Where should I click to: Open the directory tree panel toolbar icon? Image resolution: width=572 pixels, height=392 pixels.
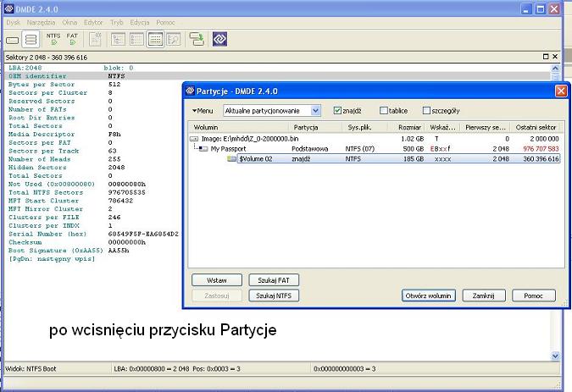click(x=118, y=39)
